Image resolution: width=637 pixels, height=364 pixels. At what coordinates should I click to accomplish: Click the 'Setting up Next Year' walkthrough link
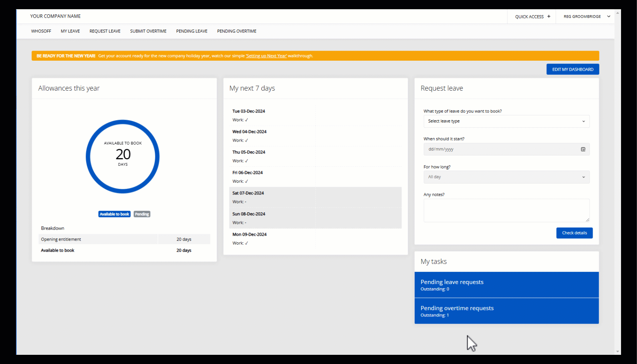pos(266,56)
